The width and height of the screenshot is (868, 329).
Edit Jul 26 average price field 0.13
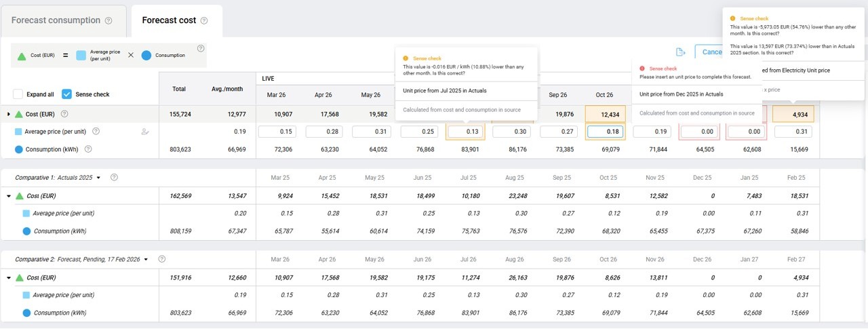[x=465, y=132]
